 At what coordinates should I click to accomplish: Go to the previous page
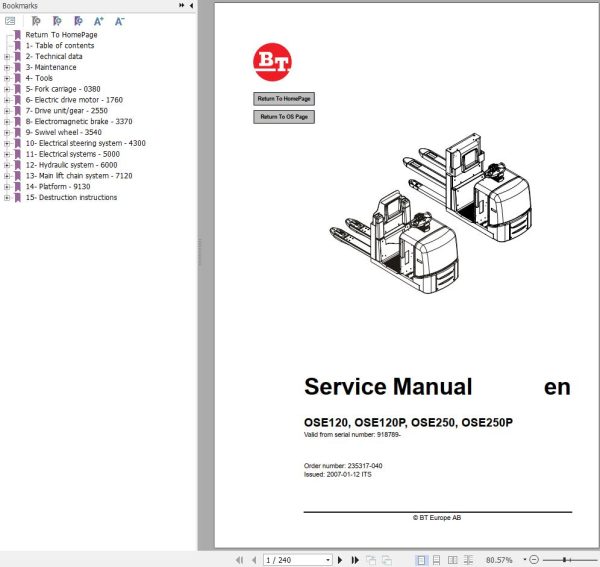tap(254, 560)
